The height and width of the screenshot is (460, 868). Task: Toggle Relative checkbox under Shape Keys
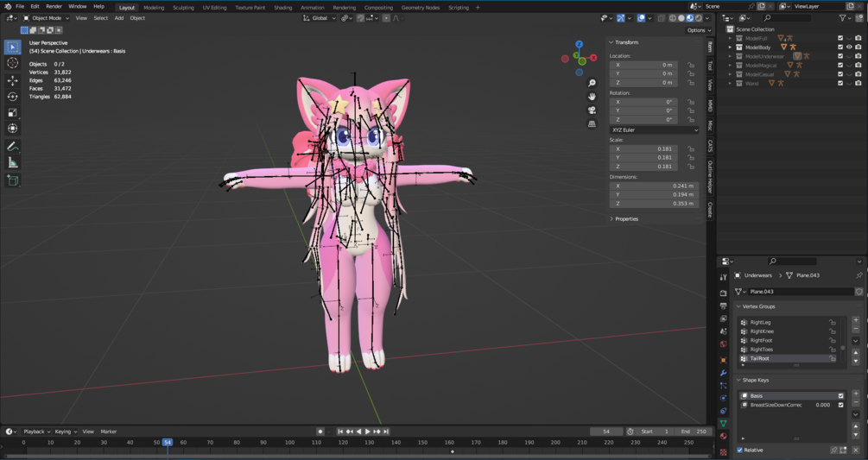point(739,450)
